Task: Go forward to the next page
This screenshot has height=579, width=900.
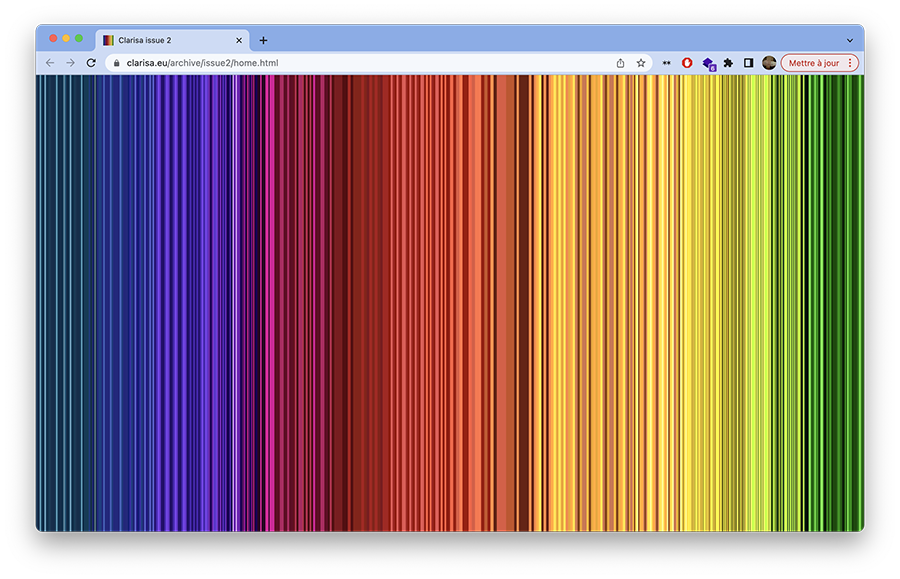Action: point(70,63)
